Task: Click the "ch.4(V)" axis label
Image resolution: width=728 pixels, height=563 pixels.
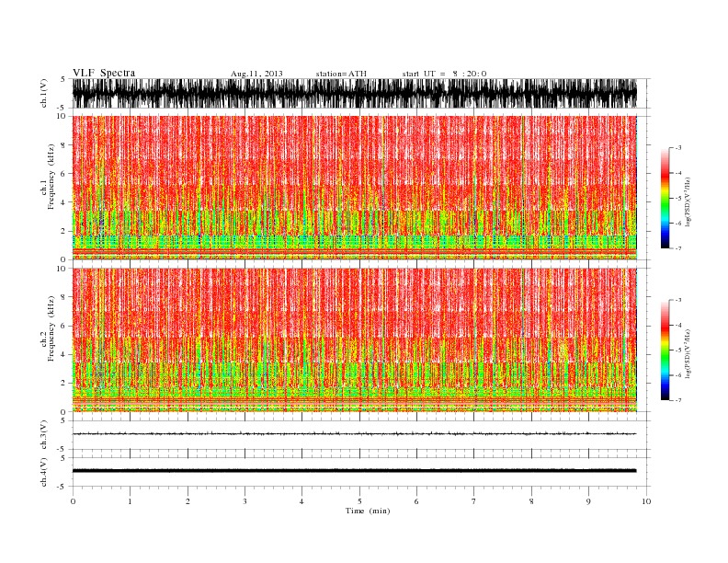Action: click(x=44, y=472)
